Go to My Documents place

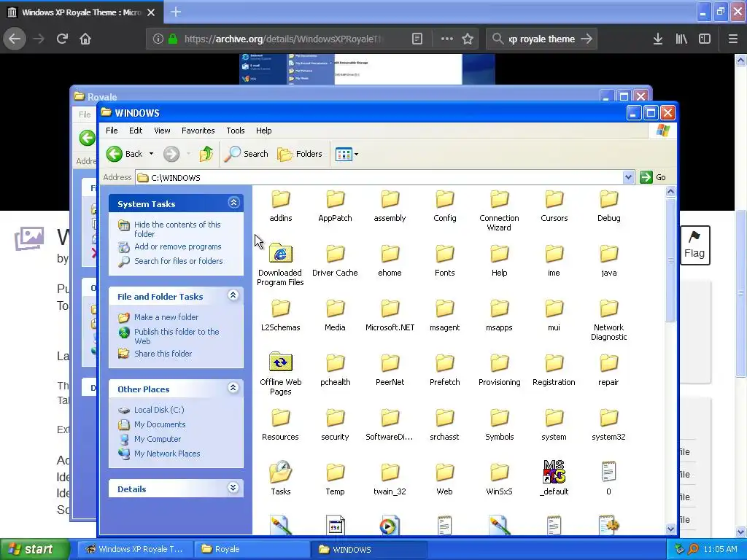pyautogui.click(x=160, y=425)
